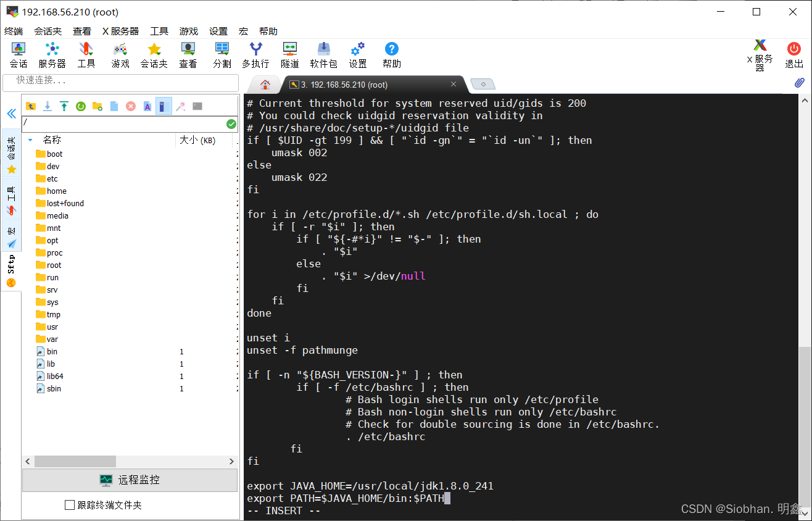
Task: Start the X 服务器 icon at top right
Action: tap(760, 54)
